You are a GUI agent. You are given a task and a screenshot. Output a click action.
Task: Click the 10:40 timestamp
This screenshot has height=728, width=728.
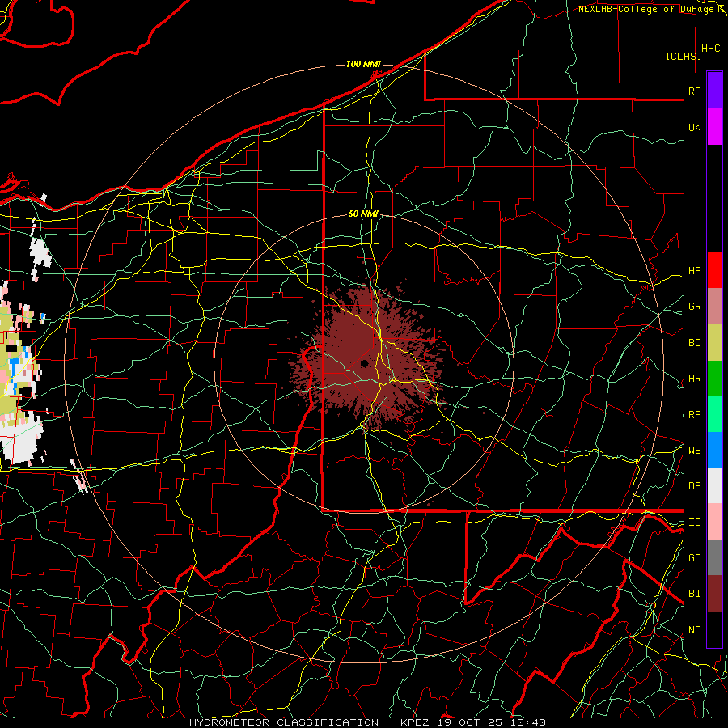pyautogui.click(x=528, y=722)
